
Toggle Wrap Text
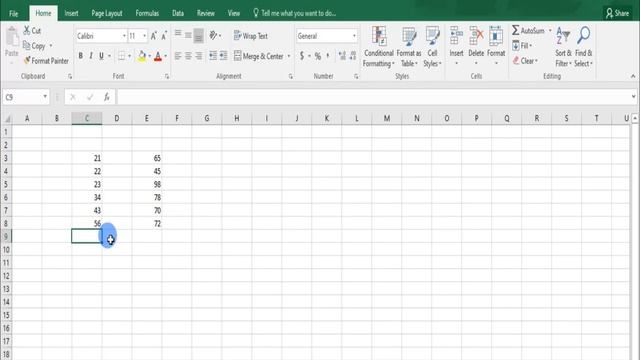(251, 36)
